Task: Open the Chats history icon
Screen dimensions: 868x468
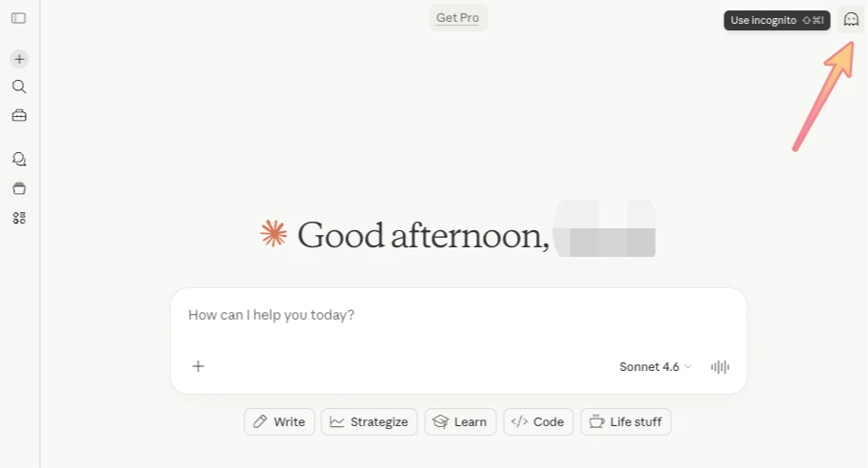Action: pos(19,159)
